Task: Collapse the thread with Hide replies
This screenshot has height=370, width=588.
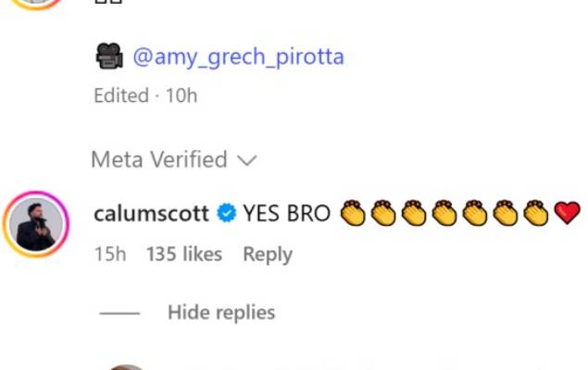Action: point(221,313)
